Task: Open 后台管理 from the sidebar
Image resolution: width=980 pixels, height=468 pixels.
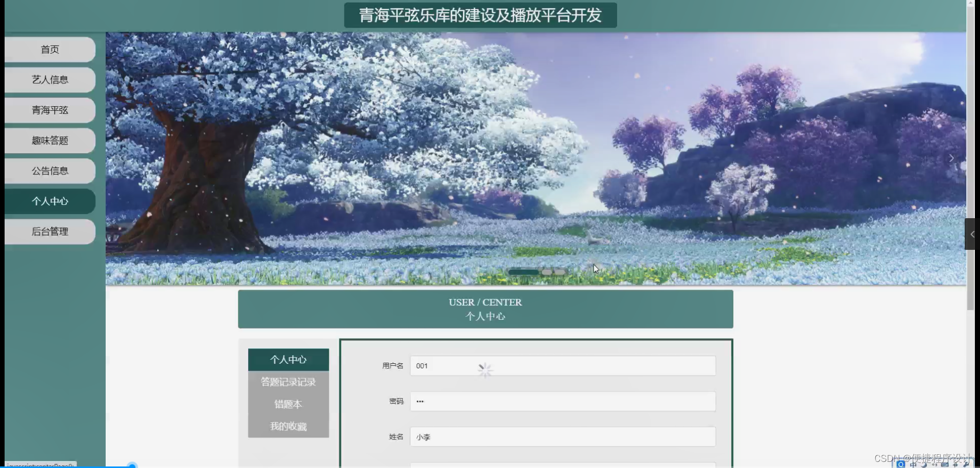Action: 50,231
